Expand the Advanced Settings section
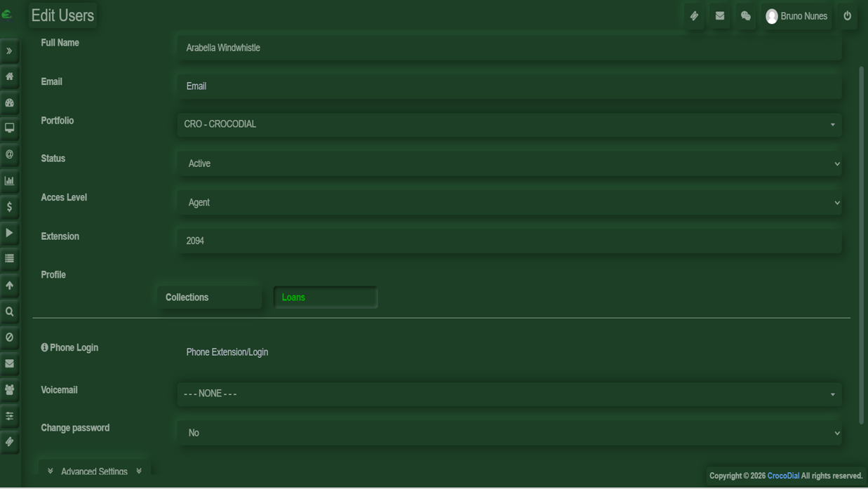 pyautogui.click(x=95, y=471)
